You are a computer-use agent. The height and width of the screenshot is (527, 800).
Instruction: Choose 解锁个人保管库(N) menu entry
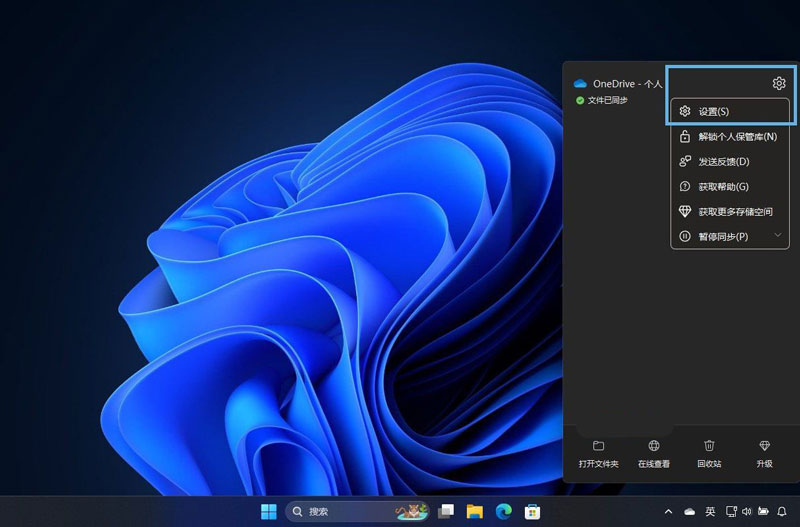tap(737, 136)
